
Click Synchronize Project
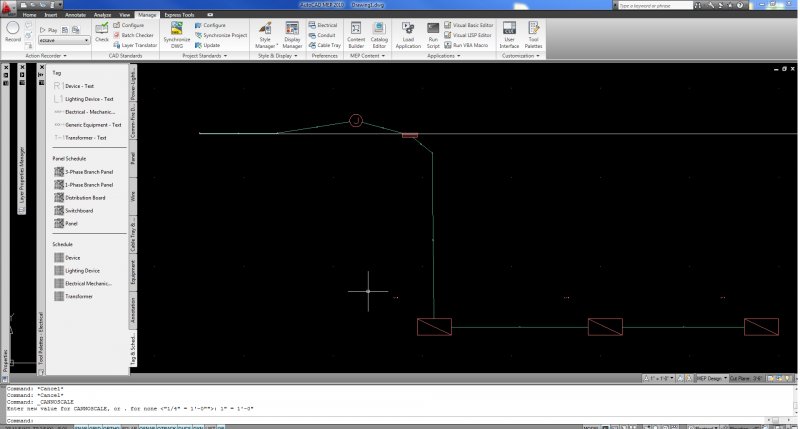pos(221,35)
